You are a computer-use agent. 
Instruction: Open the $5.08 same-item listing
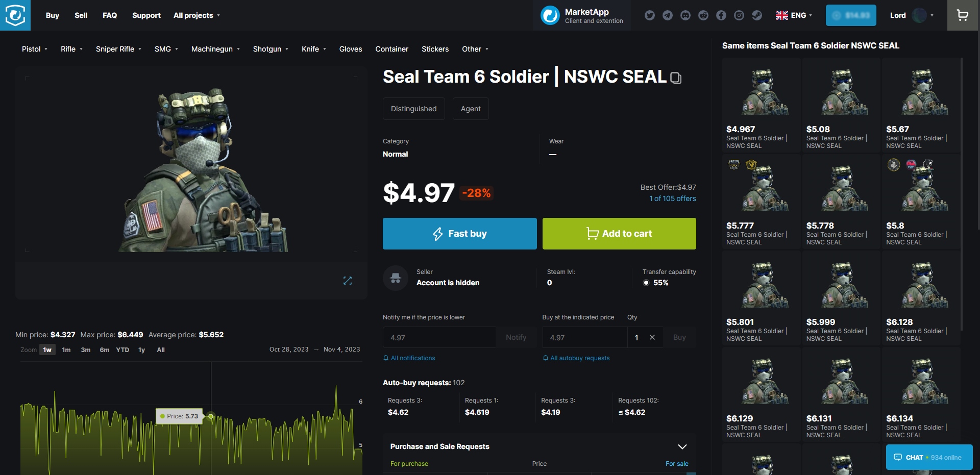[842, 105]
